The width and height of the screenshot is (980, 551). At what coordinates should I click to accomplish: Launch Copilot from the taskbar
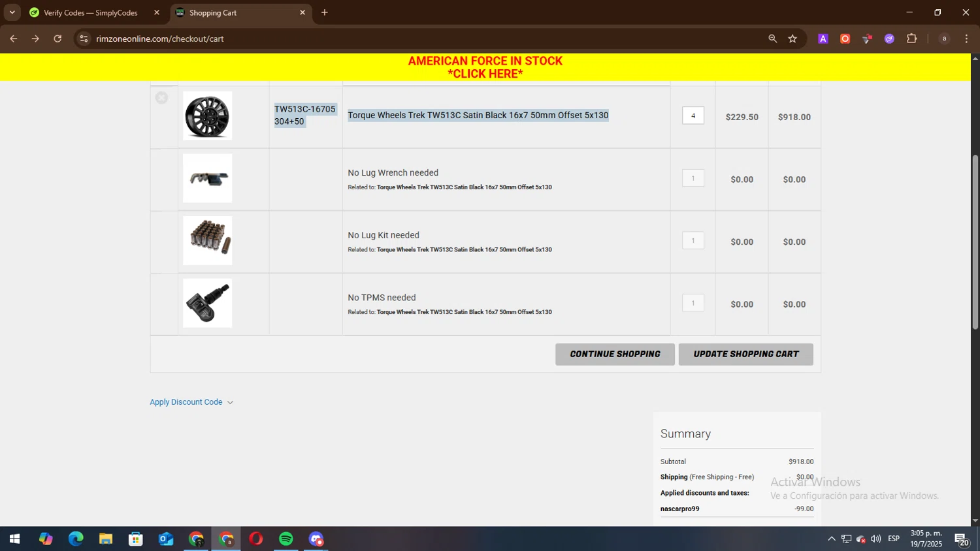pyautogui.click(x=45, y=539)
